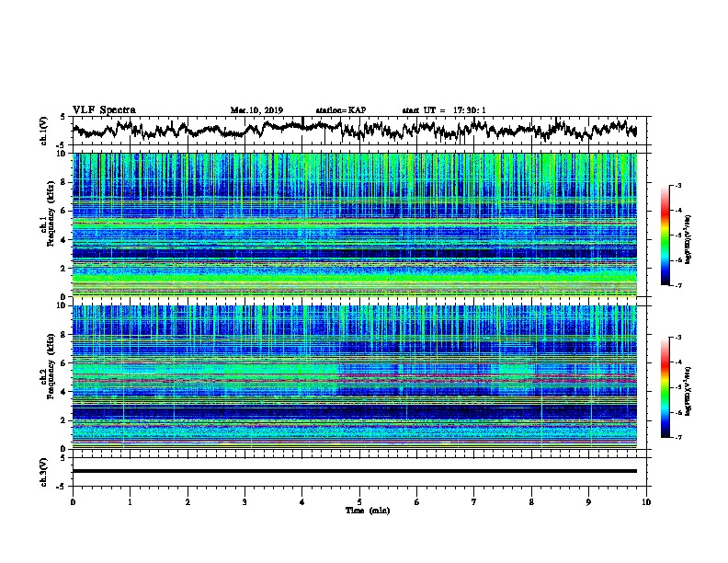Click the flat ch.3 black trace line
Viewport: 728px width, 563px height.
pos(355,471)
